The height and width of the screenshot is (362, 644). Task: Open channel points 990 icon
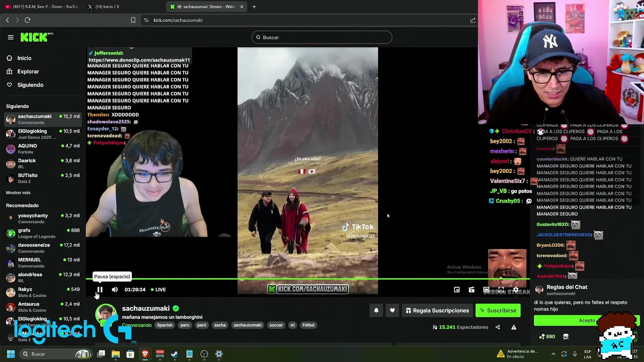pyautogui.click(x=547, y=337)
